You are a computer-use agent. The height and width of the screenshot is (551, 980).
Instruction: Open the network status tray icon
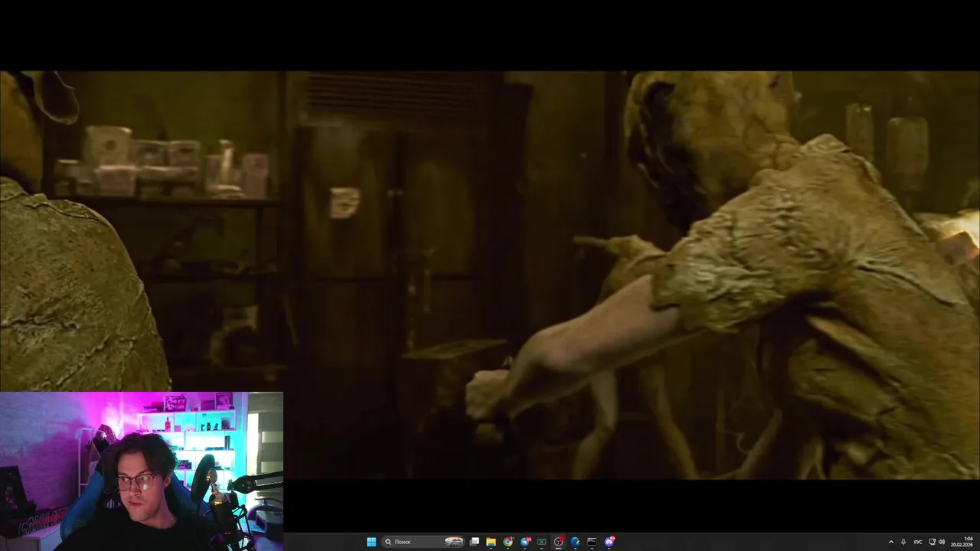pos(932,542)
